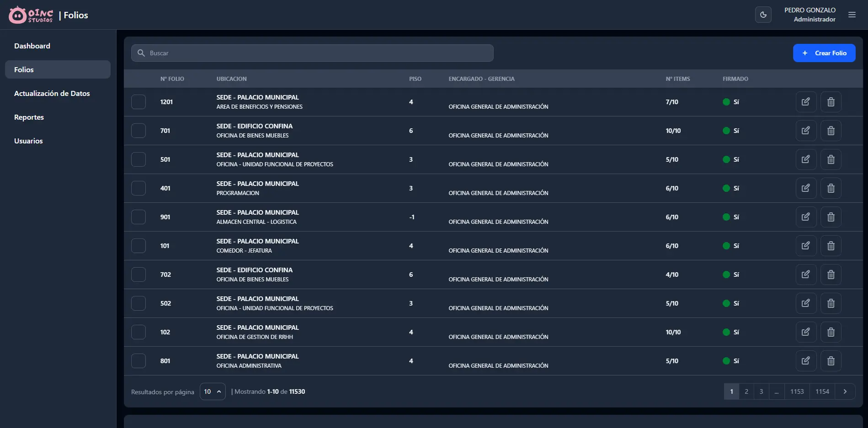
Task: Check the box for folio 401
Action: [138, 188]
